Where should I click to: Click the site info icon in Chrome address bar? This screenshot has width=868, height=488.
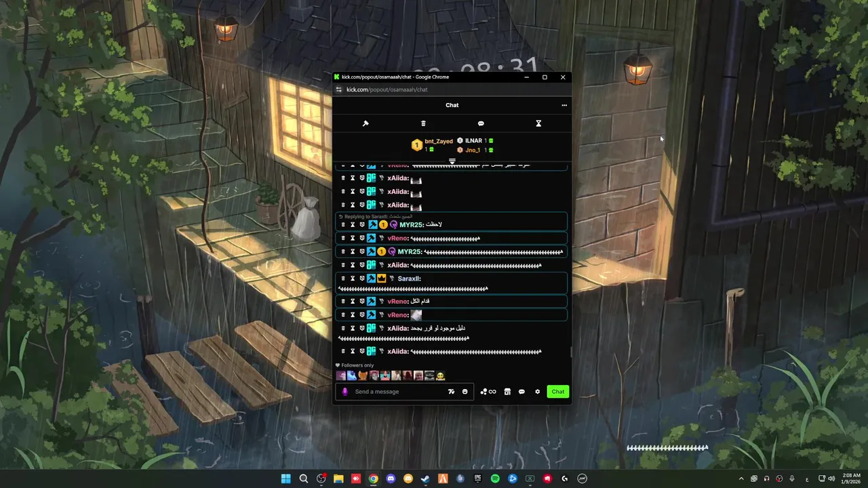(x=339, y=89)
